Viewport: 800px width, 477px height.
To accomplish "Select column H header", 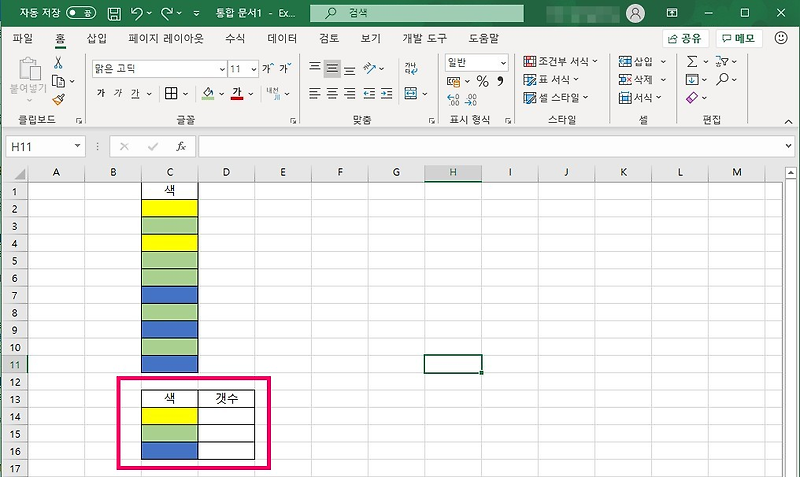I will pyautogui.click(x=453, y=172).
